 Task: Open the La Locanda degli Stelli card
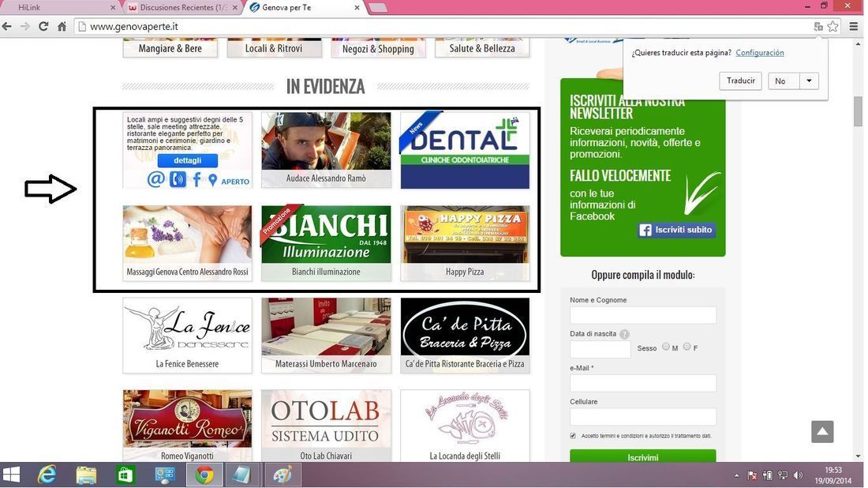click(x=465, y=426)
